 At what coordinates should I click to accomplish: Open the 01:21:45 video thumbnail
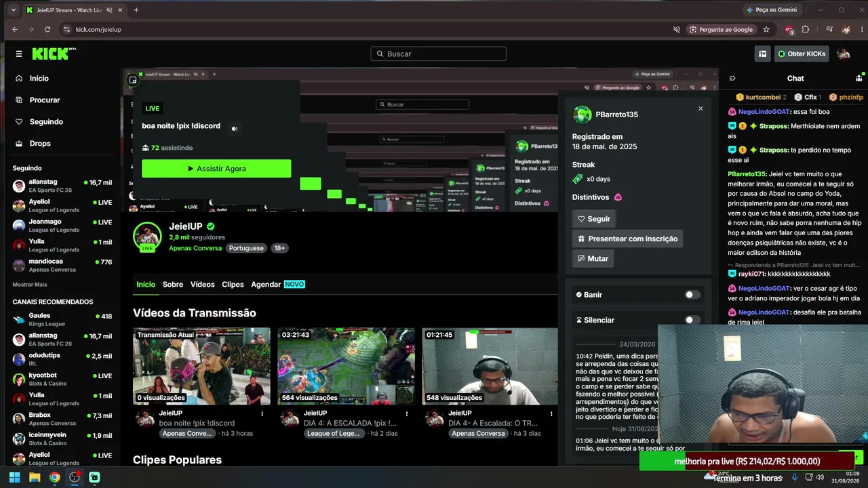490,366
